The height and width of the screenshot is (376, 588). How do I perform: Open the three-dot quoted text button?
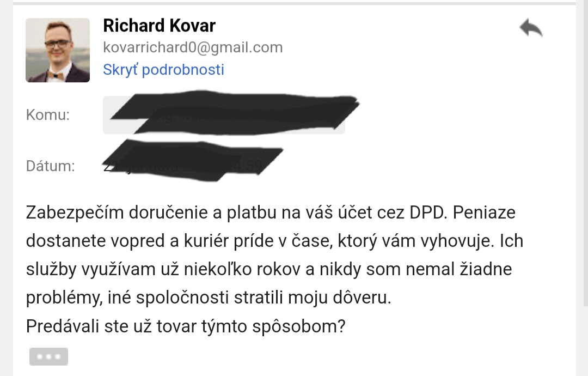[x=48, y=356]
